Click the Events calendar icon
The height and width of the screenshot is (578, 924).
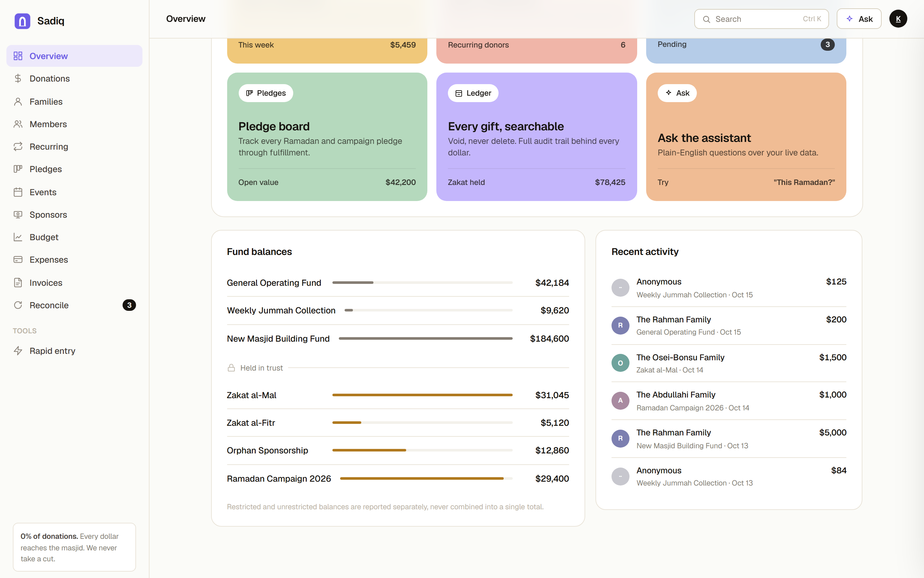18,192
